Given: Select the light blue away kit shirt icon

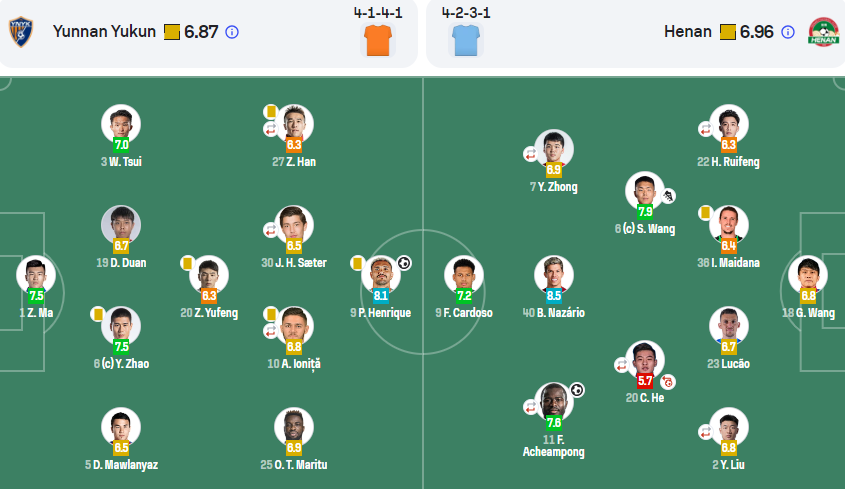Looking at the screenshot, I should tap(466, 40).
